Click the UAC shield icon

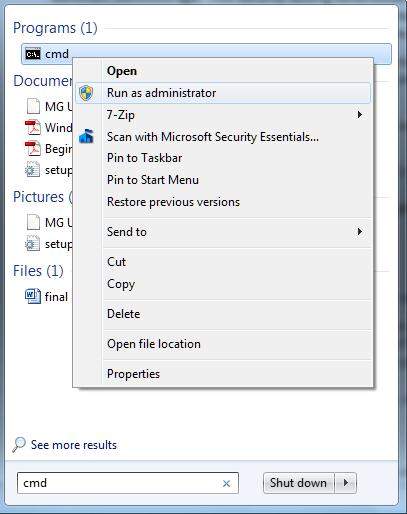click(x=86, y=93)
